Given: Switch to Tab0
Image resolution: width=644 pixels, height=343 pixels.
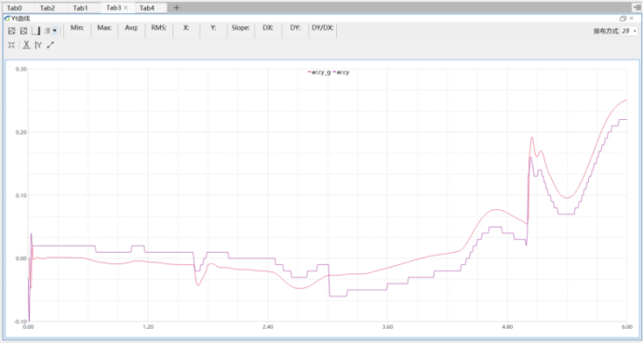Looking at the screenshot, I should [15, 7].
